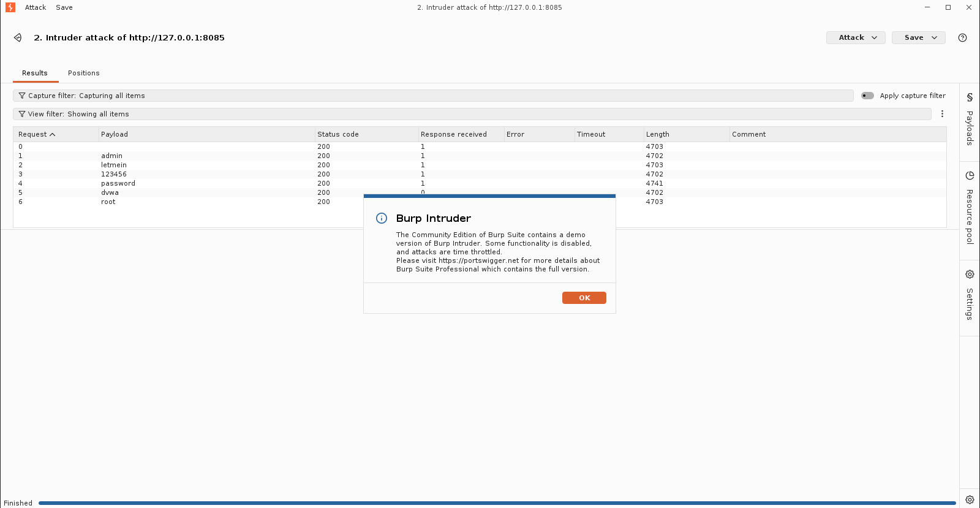
Task: Click the bottom-right gear icon
Action: (x=970, y=499)
